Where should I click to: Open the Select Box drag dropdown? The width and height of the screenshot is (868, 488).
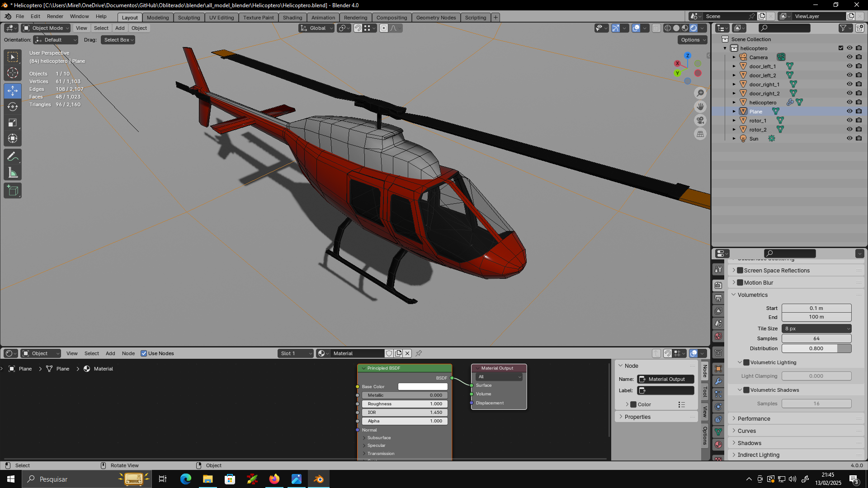pyautogui.click(x=118, y=40)
